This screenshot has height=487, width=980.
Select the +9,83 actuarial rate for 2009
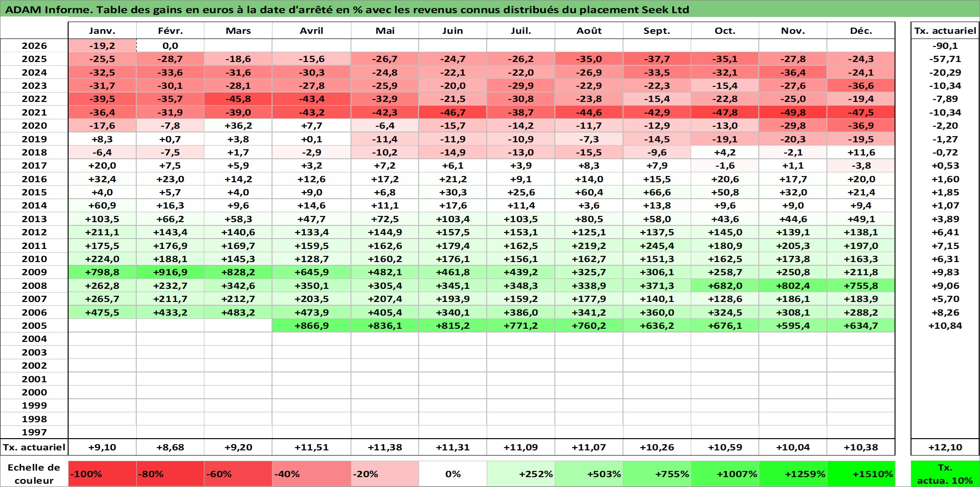coord(945,272)
